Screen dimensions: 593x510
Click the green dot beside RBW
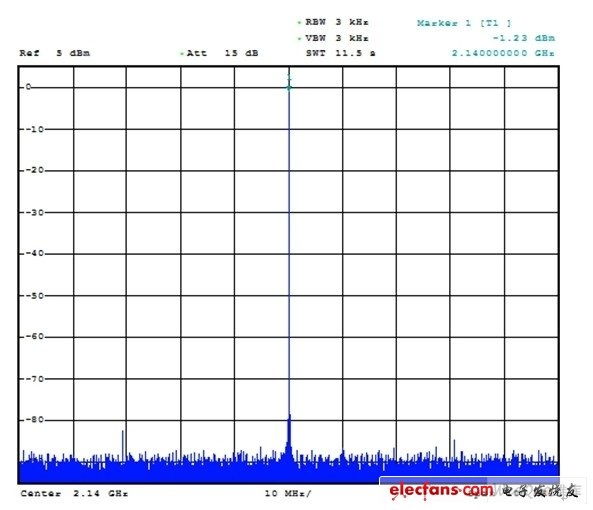pyautogui.click(x=300, y=22)
